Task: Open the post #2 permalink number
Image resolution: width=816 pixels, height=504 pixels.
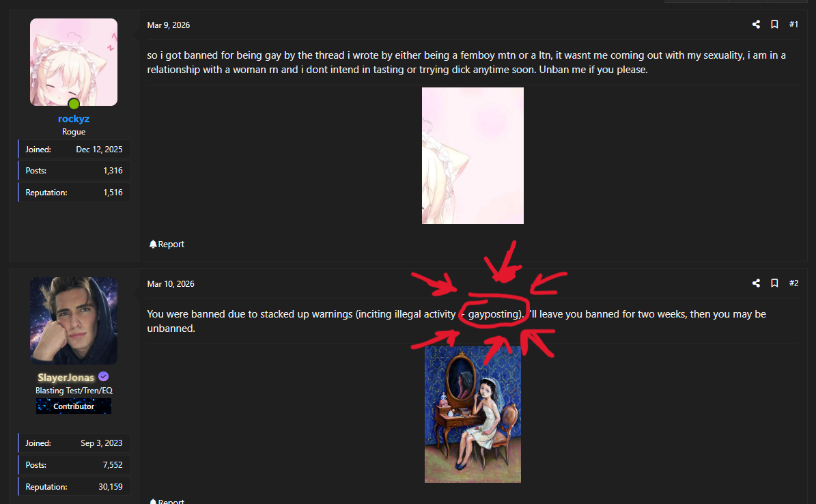Action: (793, 283)
